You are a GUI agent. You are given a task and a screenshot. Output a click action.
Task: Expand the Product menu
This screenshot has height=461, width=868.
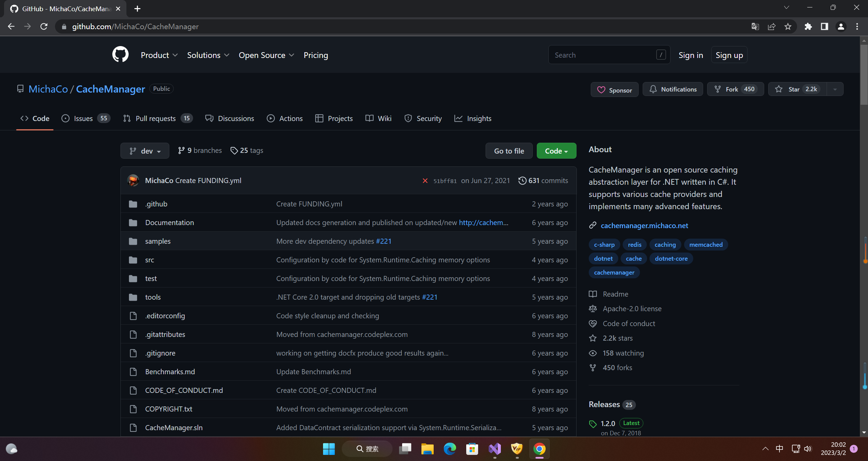pyautogui.click(x=159, y=55)
